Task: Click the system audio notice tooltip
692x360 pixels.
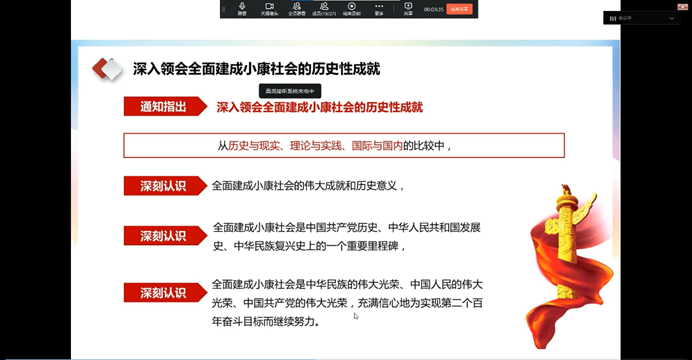Action: click(290, 91)
